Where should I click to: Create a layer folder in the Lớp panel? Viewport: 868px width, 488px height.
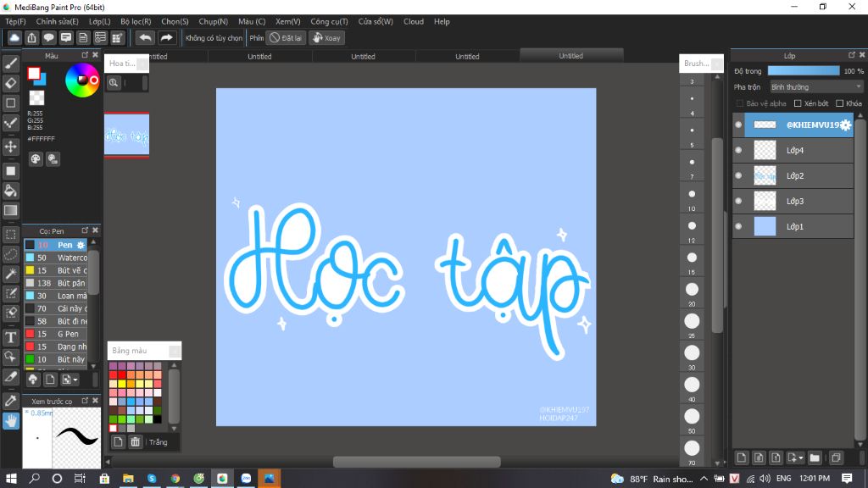coord(815,457)
